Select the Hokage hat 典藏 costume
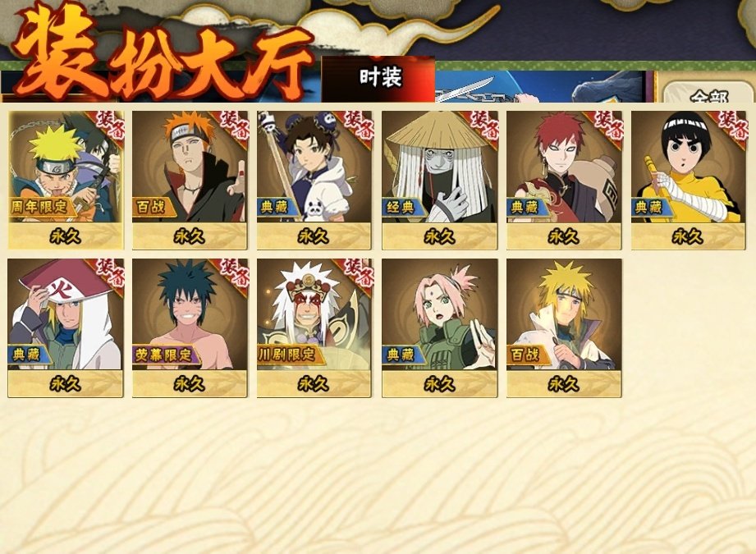 click(66, 327)
